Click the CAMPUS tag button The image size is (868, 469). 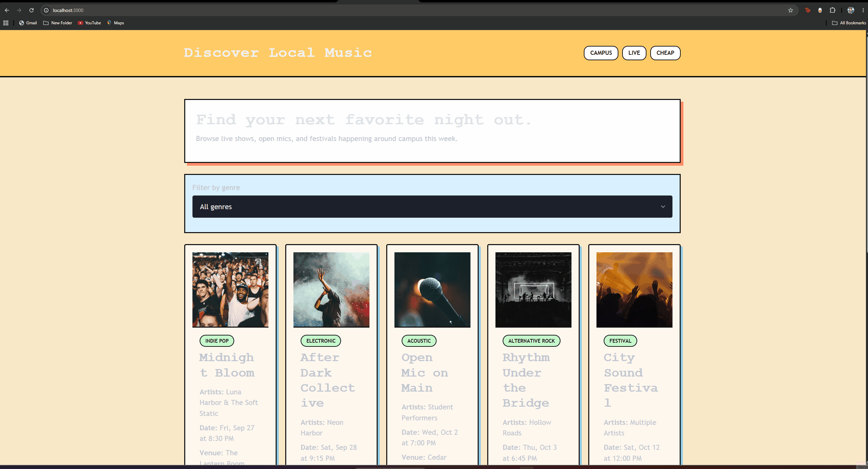click(601, 53)
